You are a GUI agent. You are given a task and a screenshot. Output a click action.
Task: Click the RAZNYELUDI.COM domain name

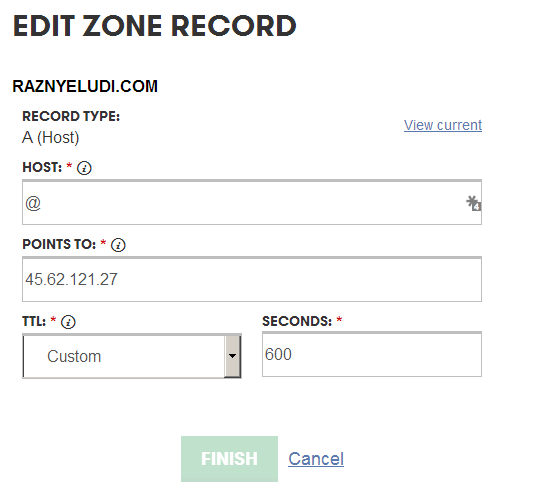(x=85, y=87)
